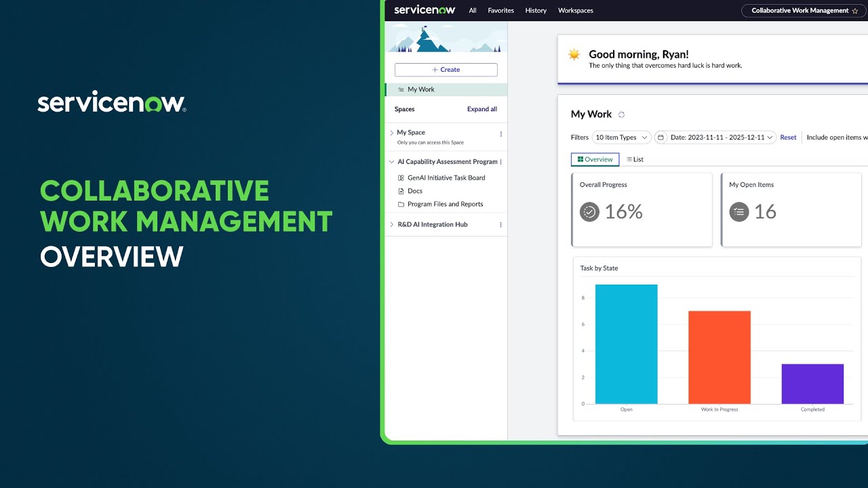The height and width of the screenshot is (488, 868).
Task: Open the Docs document icon
Action: [x=402, y=190]
